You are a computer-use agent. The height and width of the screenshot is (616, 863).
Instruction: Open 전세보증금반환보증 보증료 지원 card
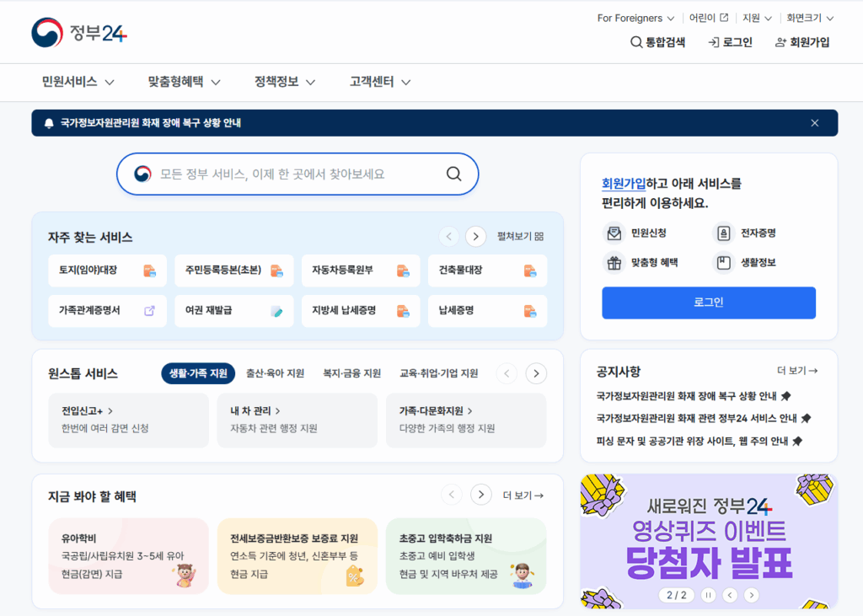click(x=297, y=556)
